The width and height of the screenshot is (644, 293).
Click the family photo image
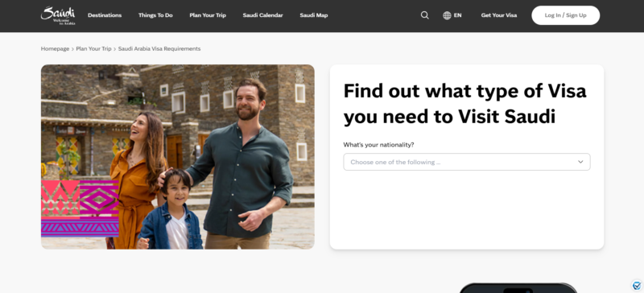[178, 157]
